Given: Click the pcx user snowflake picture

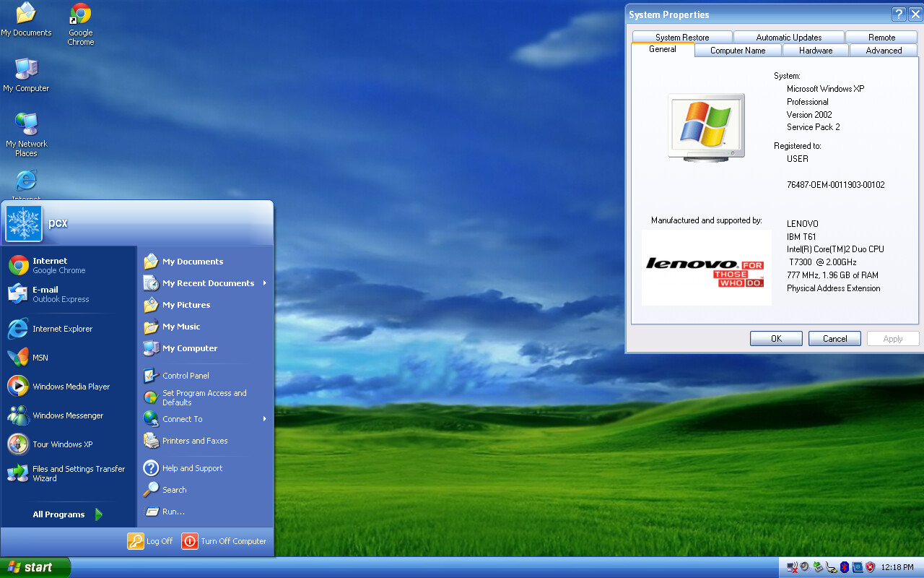Looking at the screenshot, I should pyautogui.click(x=24, y=223).
